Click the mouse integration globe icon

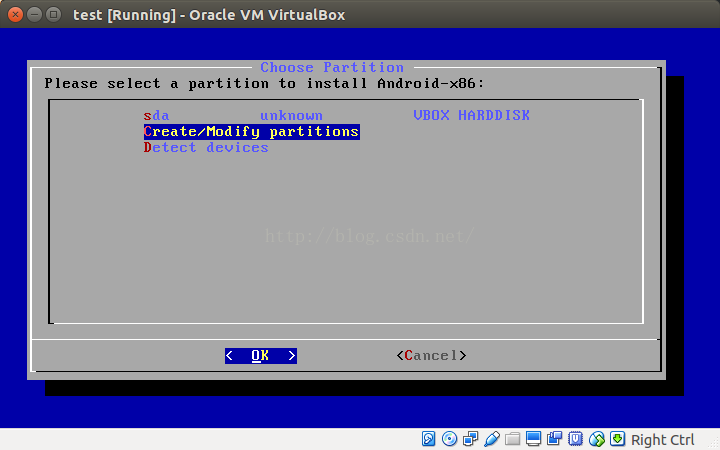click(x=596, y=439)
